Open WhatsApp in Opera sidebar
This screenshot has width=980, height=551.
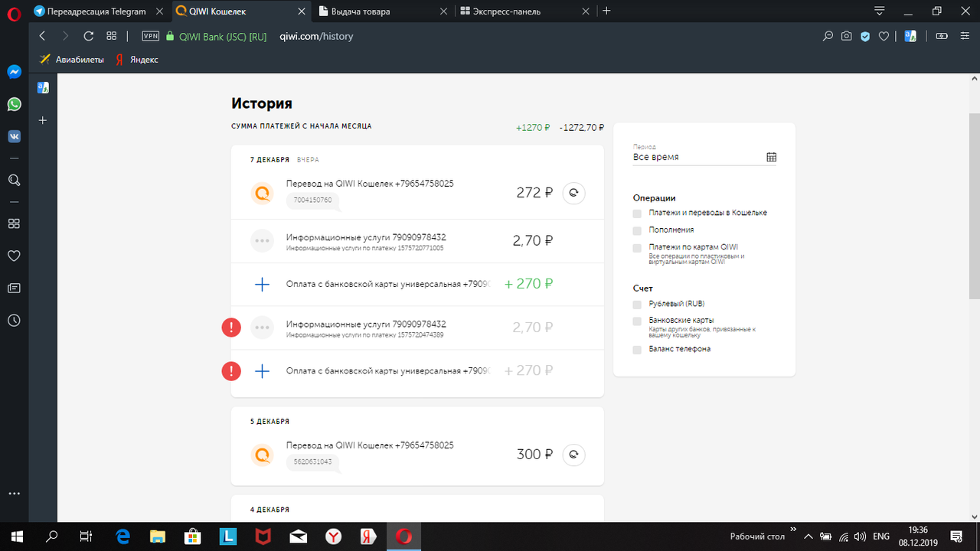click(14, 104)
